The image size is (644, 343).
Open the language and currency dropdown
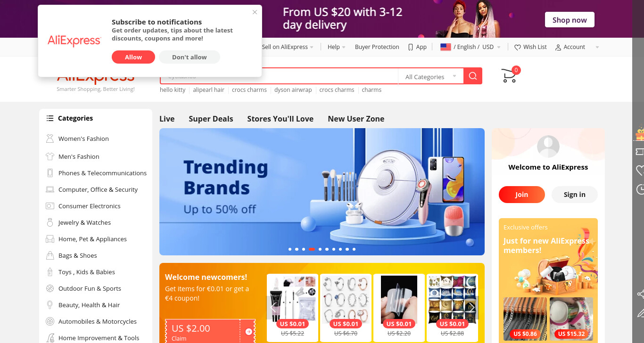pyautogui.click(x=471, y=47)
